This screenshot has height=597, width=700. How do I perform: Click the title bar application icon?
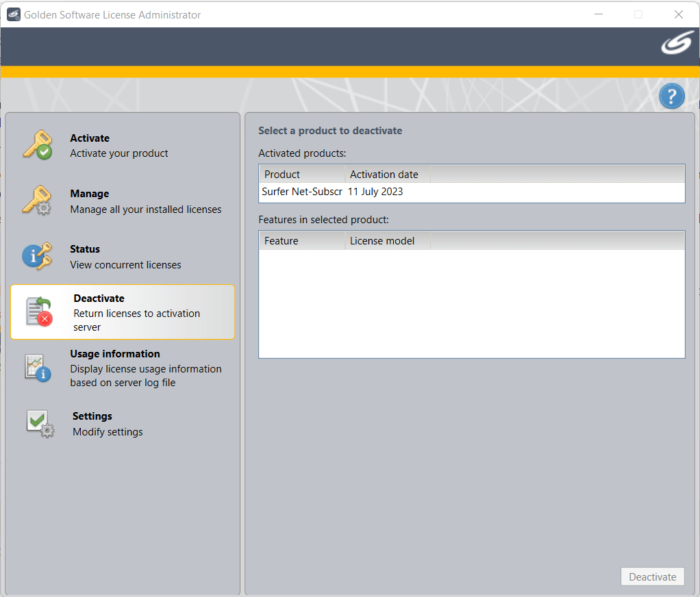(14, 14)
